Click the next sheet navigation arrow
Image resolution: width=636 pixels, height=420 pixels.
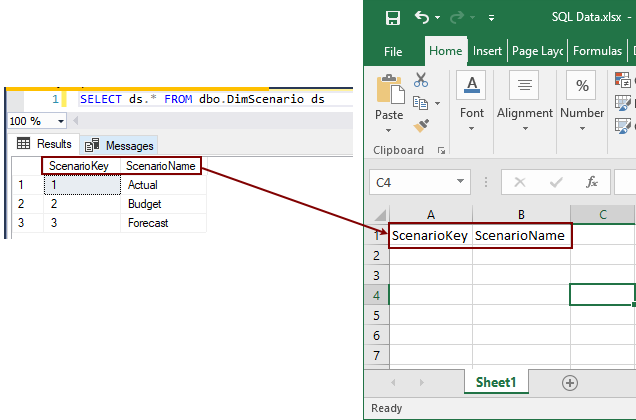click(421, 382)
